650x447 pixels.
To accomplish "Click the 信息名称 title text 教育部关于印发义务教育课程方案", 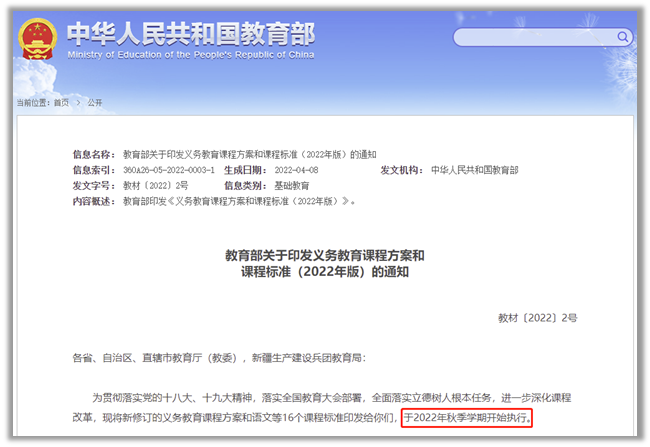I will (250, 155).
